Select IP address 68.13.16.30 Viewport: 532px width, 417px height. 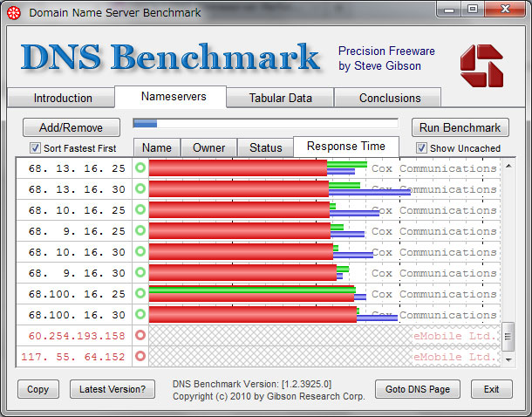point(77,189)
